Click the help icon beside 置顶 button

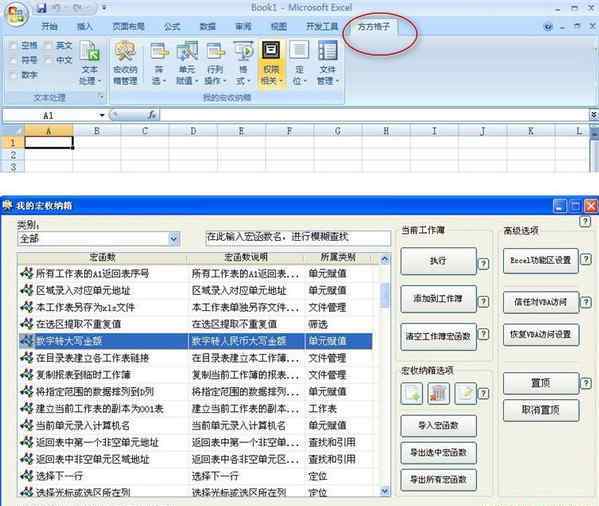click(x=586, y=383)
